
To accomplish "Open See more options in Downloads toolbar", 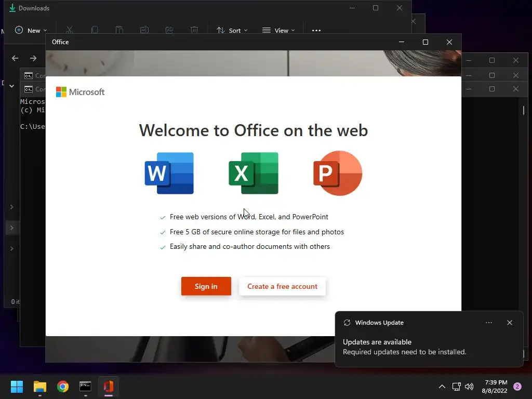I will point(316,30).
